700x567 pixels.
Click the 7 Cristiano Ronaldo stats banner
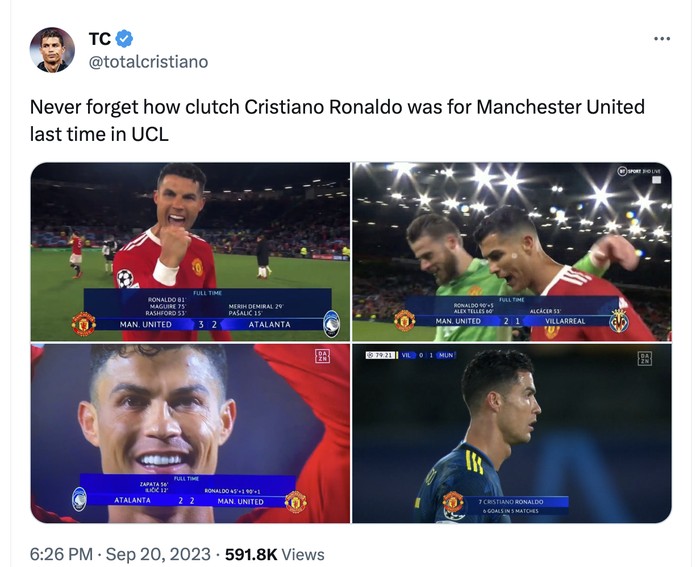point(507,505)
